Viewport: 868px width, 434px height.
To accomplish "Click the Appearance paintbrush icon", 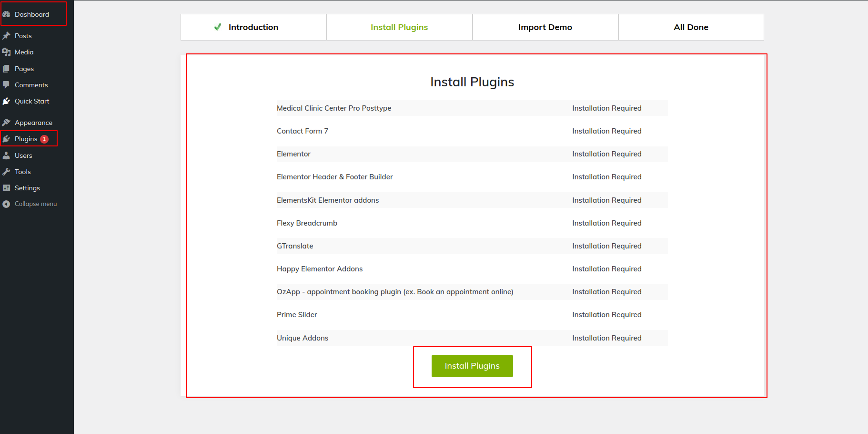I will (x=6, y=123).
